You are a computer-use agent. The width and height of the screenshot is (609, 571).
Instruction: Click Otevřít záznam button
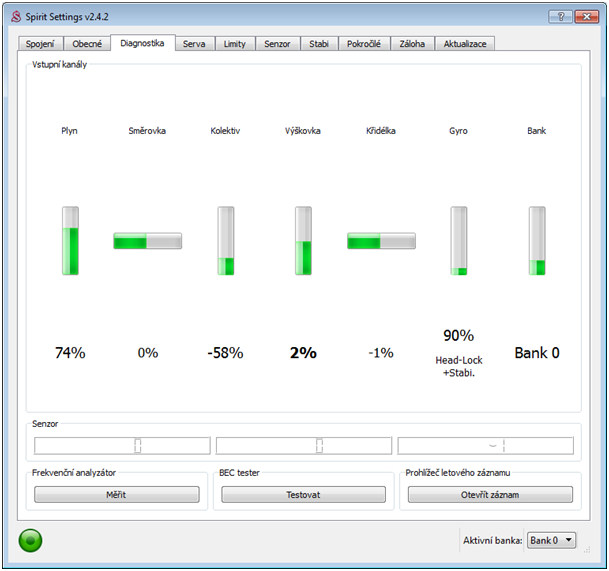[x=490, y=495]
